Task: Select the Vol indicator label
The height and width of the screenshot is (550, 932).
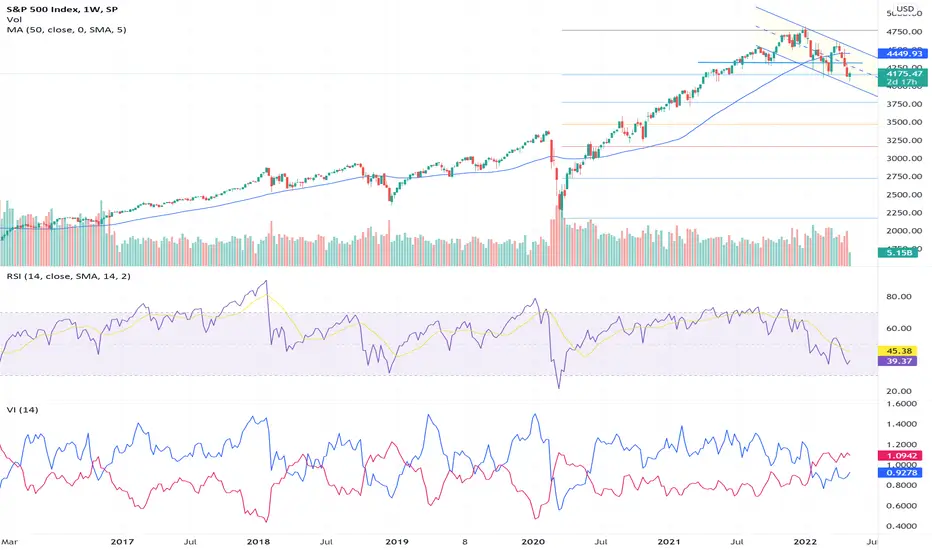Action: [14, 19]
